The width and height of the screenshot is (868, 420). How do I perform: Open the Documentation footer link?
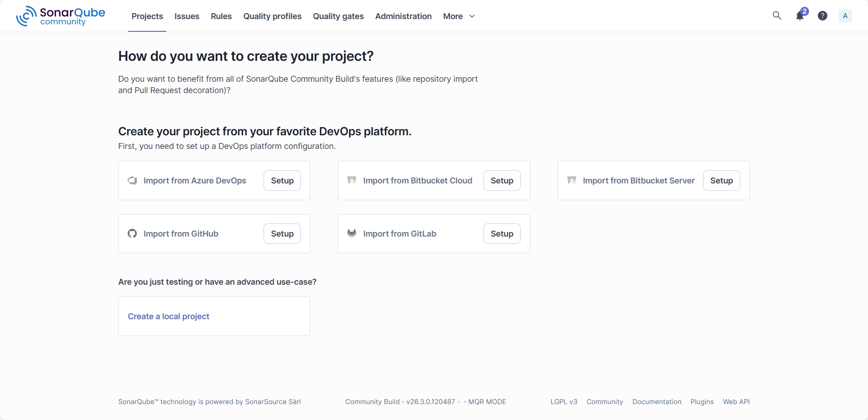pyautogui.click(x=657, y=402)
